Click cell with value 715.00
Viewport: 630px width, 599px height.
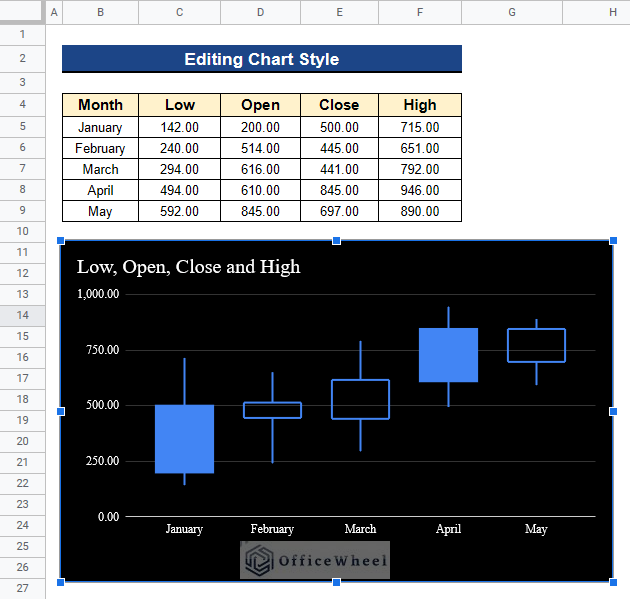[x=420, y=127]
